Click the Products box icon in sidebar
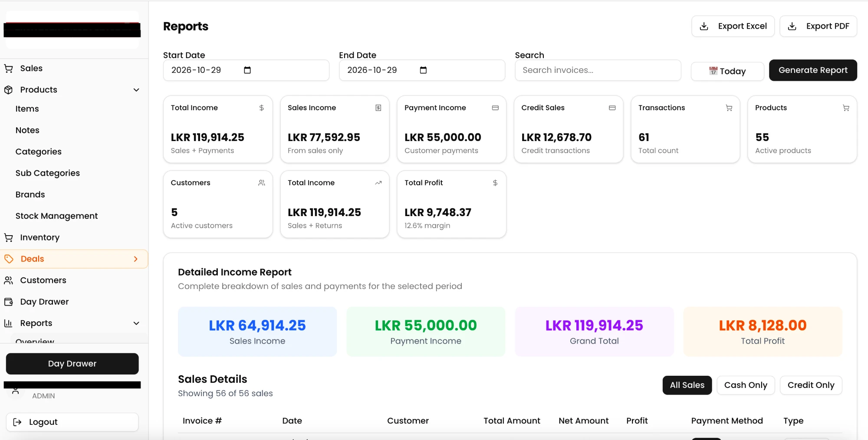The height and width of the screenshot is (440, 868). click(x=8, y=90)
